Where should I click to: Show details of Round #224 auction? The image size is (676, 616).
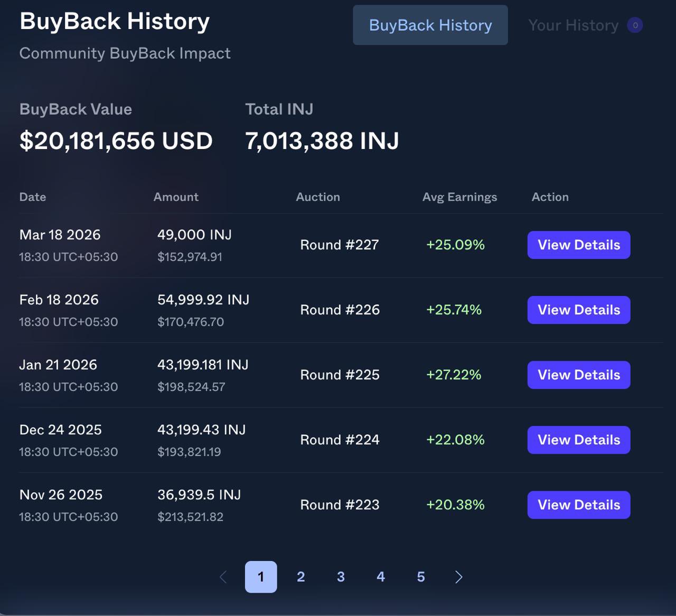coord(578,440)
